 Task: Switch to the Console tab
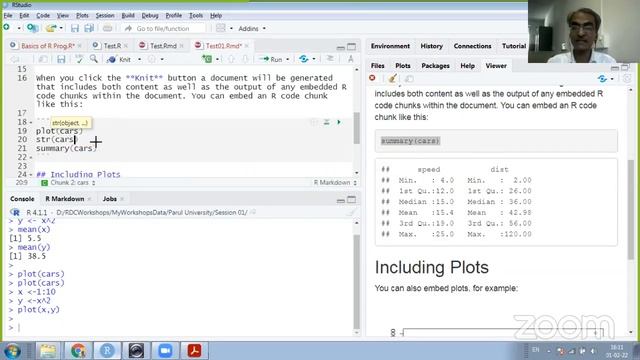tap(22, 199)
